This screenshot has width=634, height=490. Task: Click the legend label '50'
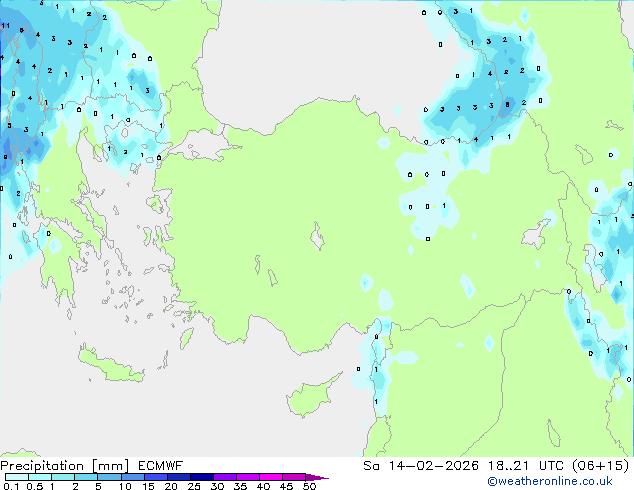click(309, 486)
